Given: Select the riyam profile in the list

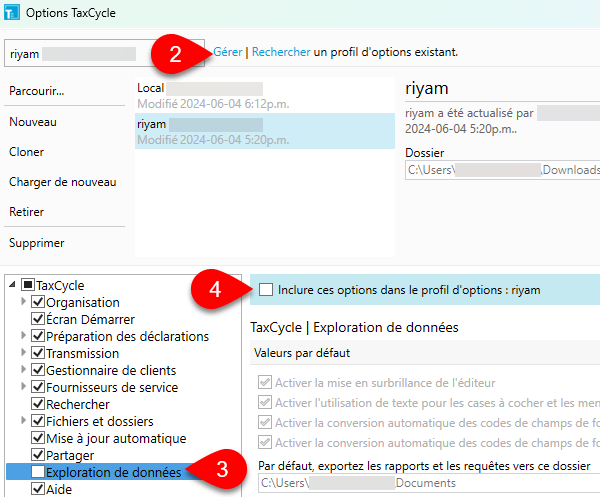Looking at the screenshot, I should click(x=265, y=131).
